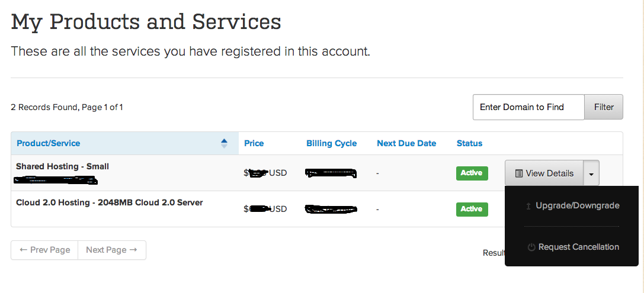
Task: Sort by Next Due Date column
Action: point(406,143)
